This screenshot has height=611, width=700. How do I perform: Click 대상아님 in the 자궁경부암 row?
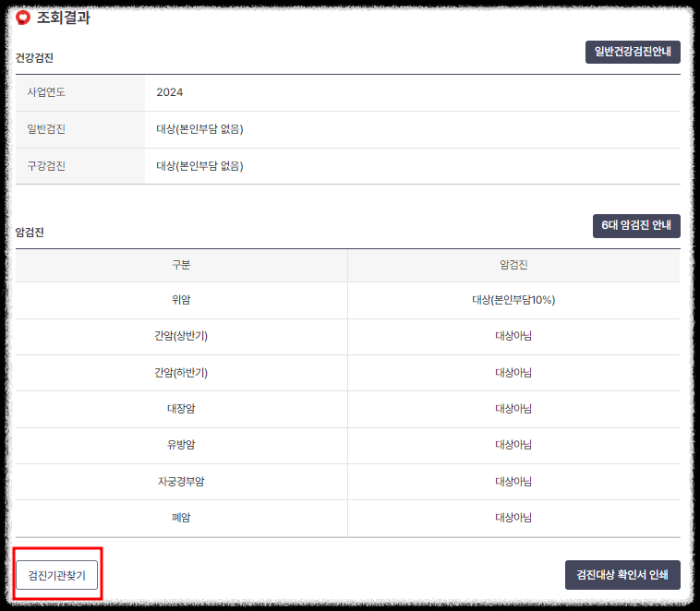[513, 482]
